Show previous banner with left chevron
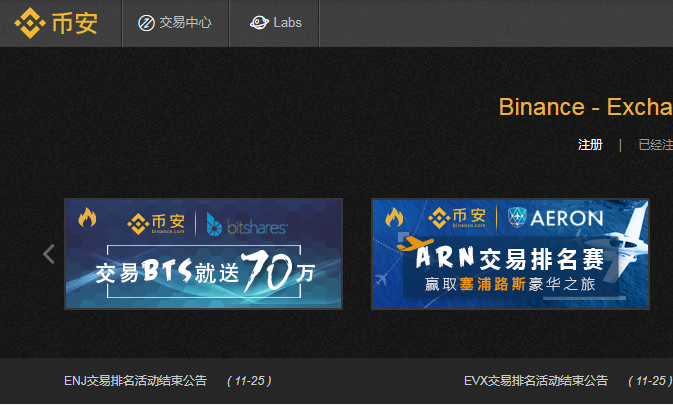Screen dimensions: 673x405 coord(49,254)
